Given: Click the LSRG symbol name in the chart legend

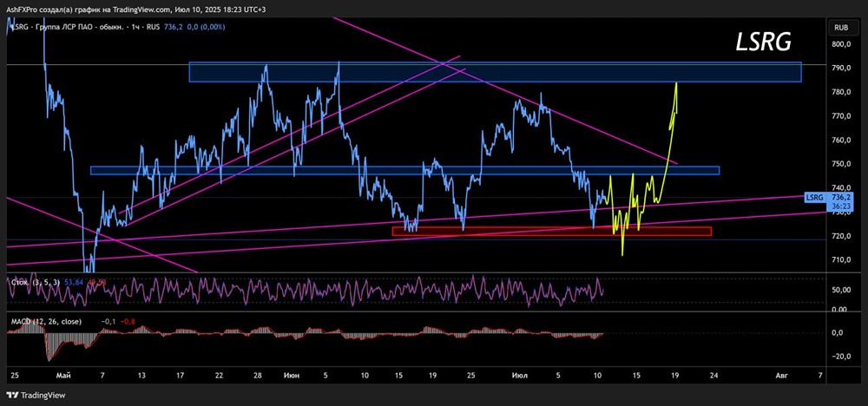Looking at the screenshot, I should (18, 27).
